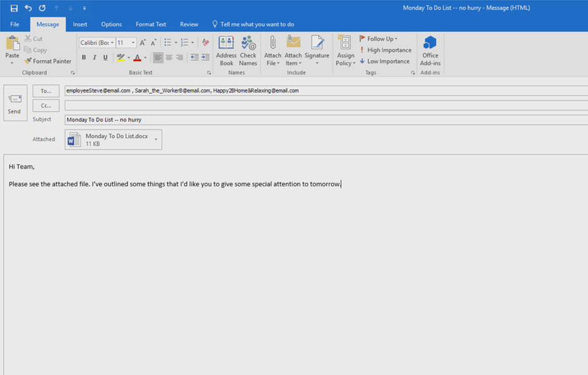This screenshot has width=588, height=375.
Task: Click the Cc... button
Action: click(46, 106)
